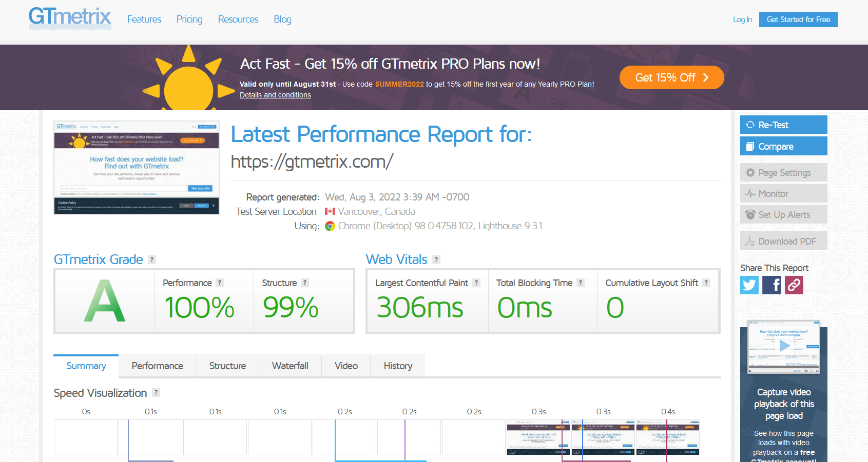Viewport: 868px width, 462px height.
Task: Click the report page screenshot thumbnail
Action: (137, 168)
